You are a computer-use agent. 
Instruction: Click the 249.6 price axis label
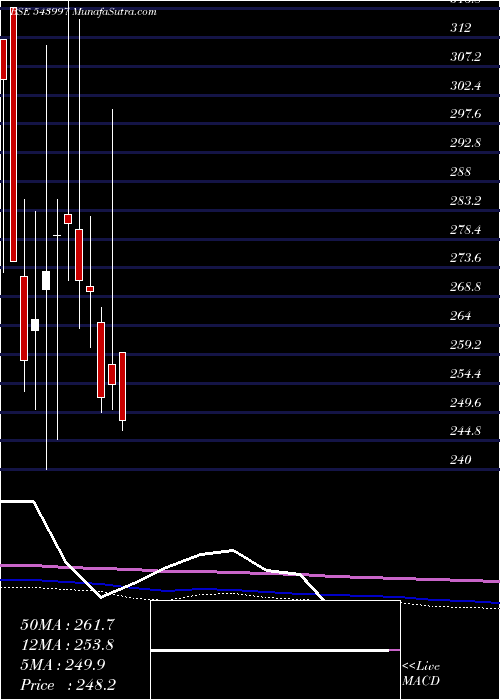(x=466, y=403)
